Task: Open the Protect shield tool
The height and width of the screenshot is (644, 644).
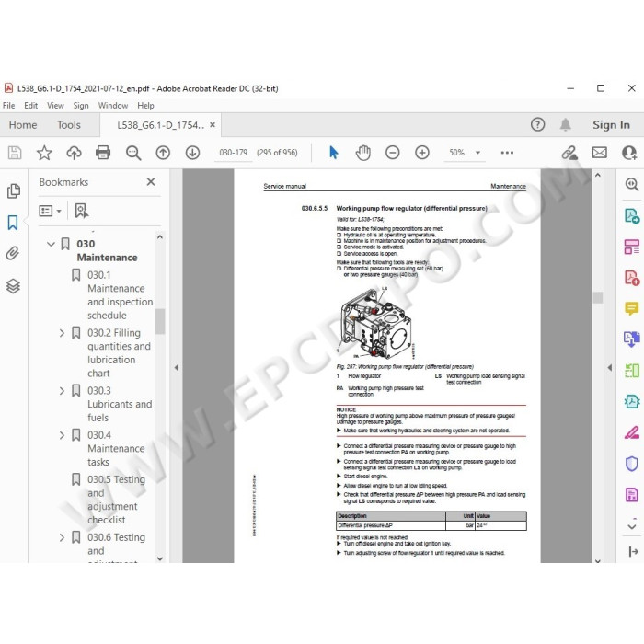Action: point(632,464)
